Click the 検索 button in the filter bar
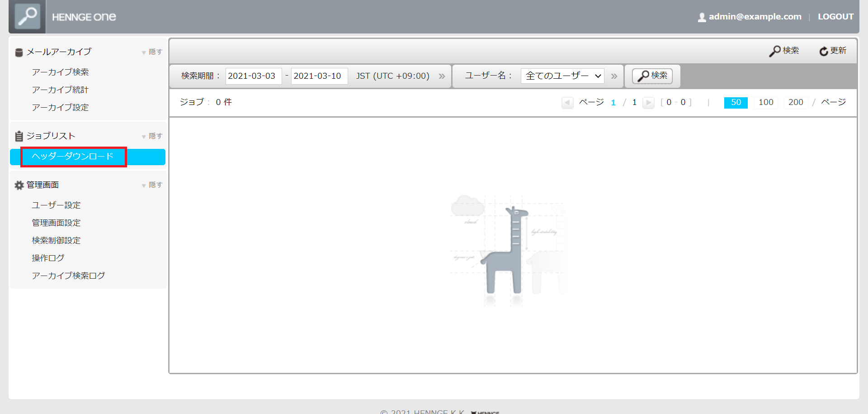Screen dimensions: 868x414 [x=652, y=76]
